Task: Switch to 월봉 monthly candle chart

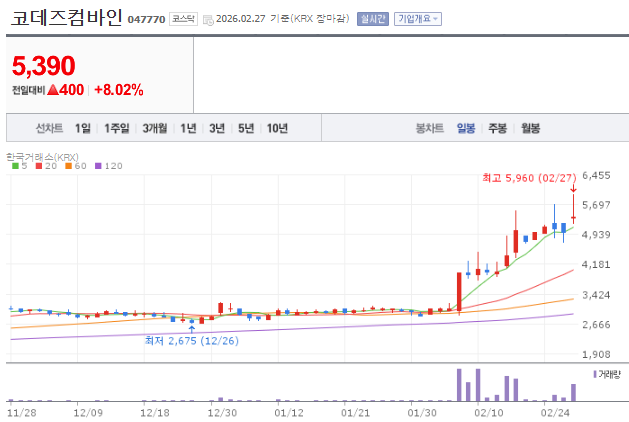Action: coord(530,128)
